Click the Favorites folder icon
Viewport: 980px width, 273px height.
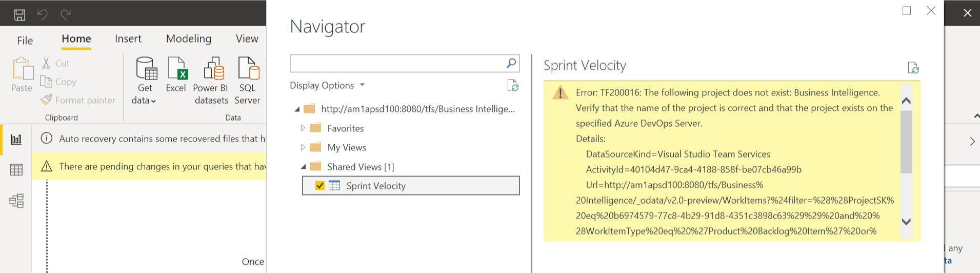point(315,128)
